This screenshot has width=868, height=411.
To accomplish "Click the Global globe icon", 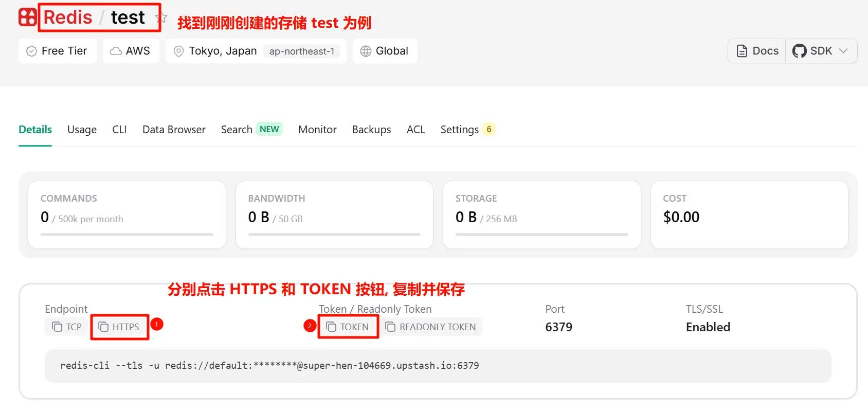I will [x=366, y=51].
